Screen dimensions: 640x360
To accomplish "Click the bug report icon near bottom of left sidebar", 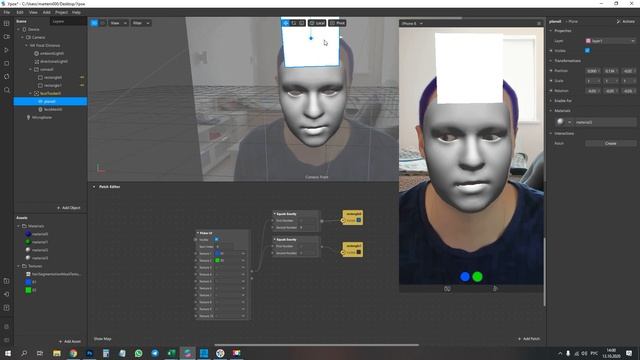I will tap(7, 327).
